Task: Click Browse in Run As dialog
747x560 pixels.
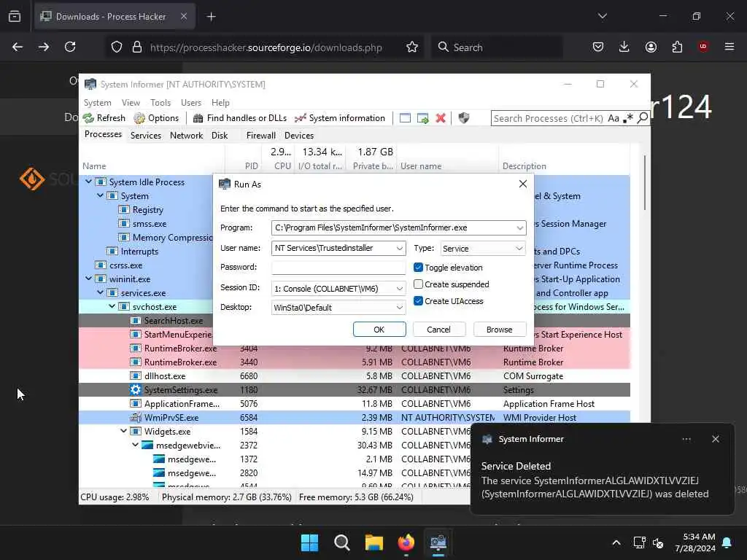Action: [499, 330]
